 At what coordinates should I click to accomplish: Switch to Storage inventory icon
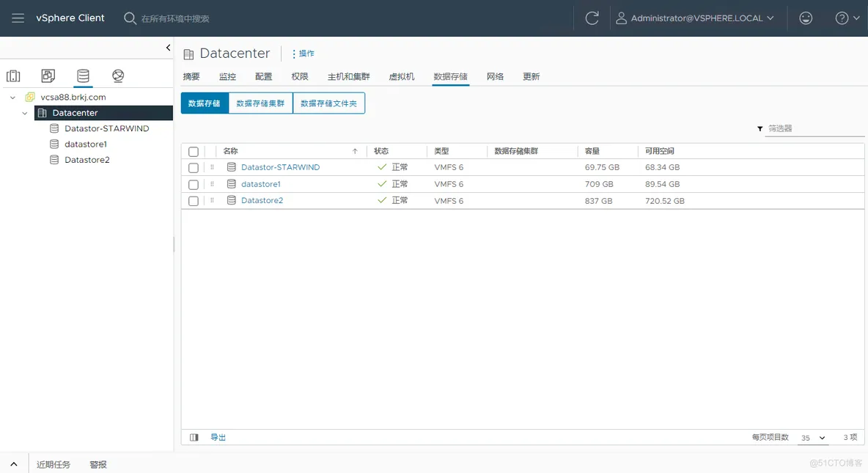tap(83, 76)
